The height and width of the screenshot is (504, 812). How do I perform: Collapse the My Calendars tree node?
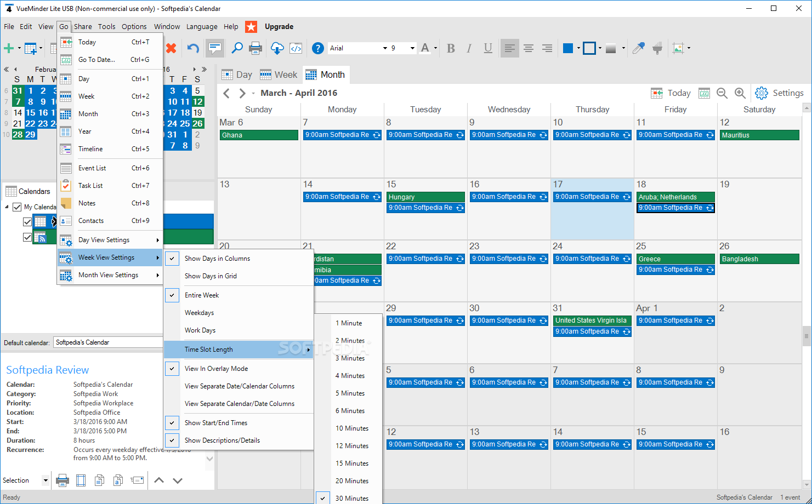pos(7,207)
